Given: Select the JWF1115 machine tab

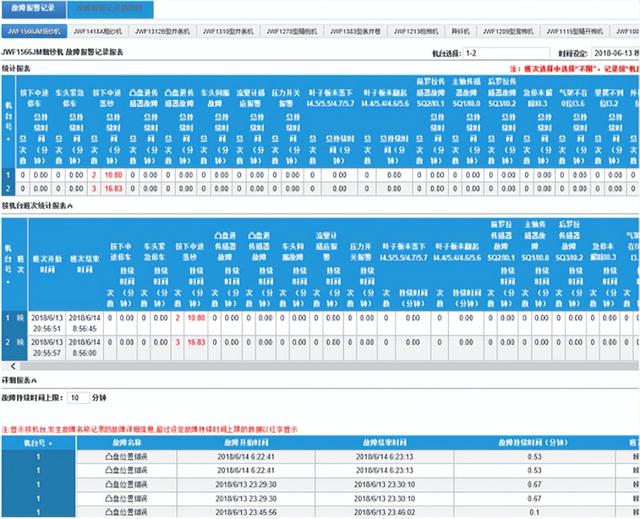Looking at the screenshot, I should pyautogui.click(x=575, y=31).
